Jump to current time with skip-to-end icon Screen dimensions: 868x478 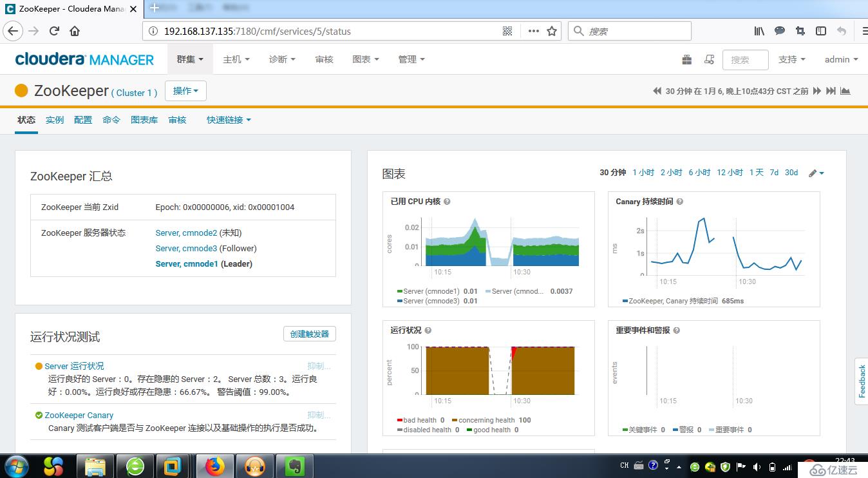831,91
